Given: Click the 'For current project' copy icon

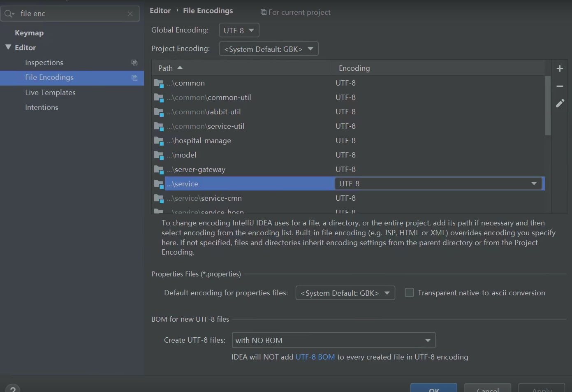Looking at the screenshot, I should (263, 12).
